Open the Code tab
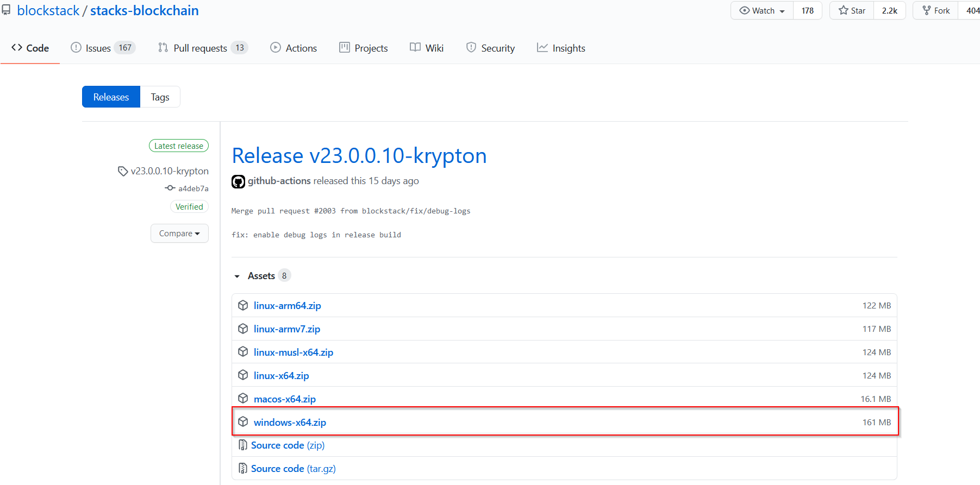980x485 pixels. pyautogui.click(x=30, y=48)
